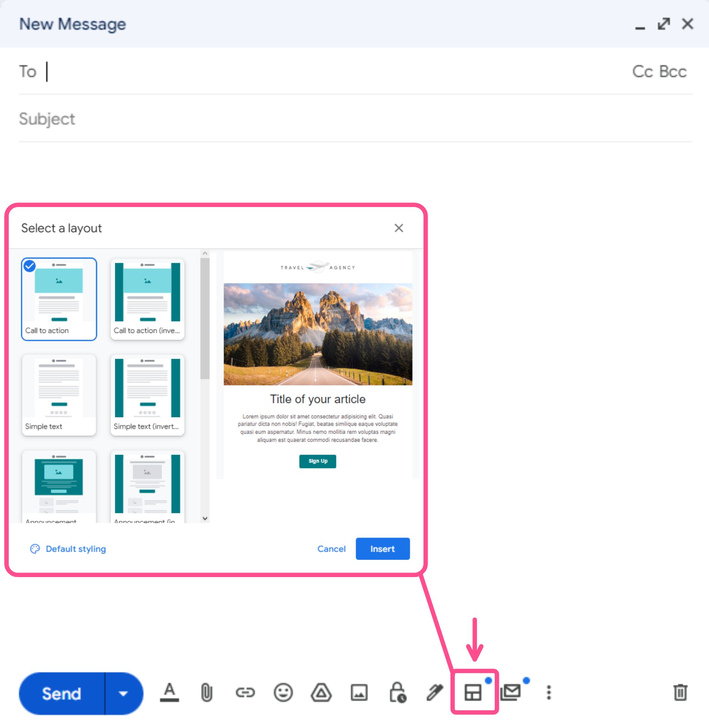Screen dimensions: 709x728
Task: Select the Call to action layout
Action: (x=59, y=298)
